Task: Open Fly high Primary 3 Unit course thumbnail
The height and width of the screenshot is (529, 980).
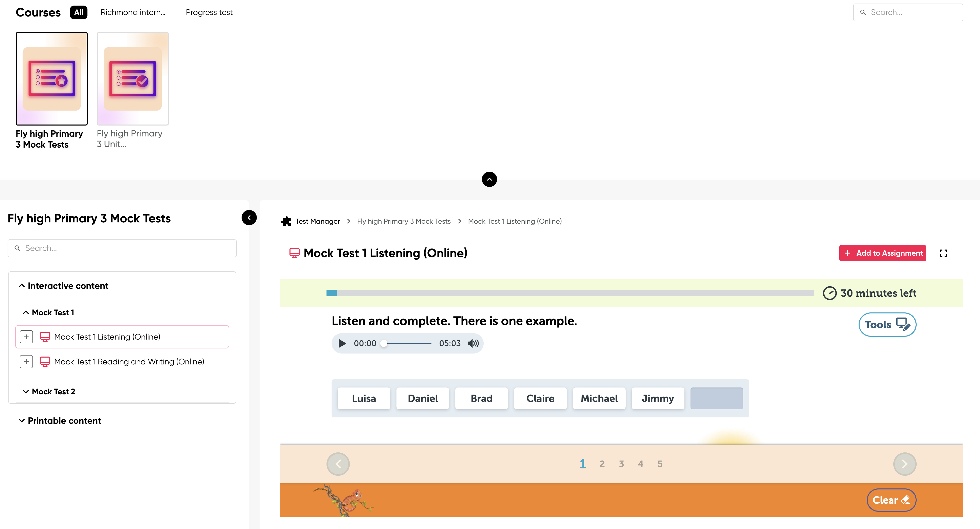Action: point(133,79)
